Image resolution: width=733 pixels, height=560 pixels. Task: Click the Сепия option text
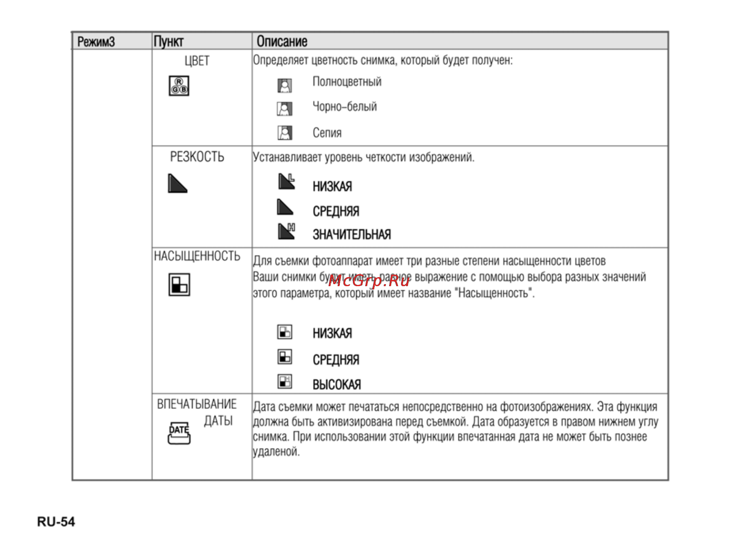click(x=327, y=133)
